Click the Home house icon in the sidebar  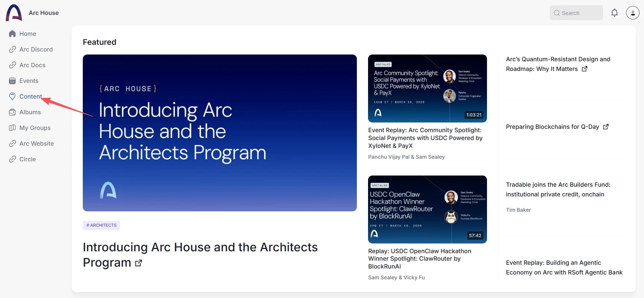(12, 34)
